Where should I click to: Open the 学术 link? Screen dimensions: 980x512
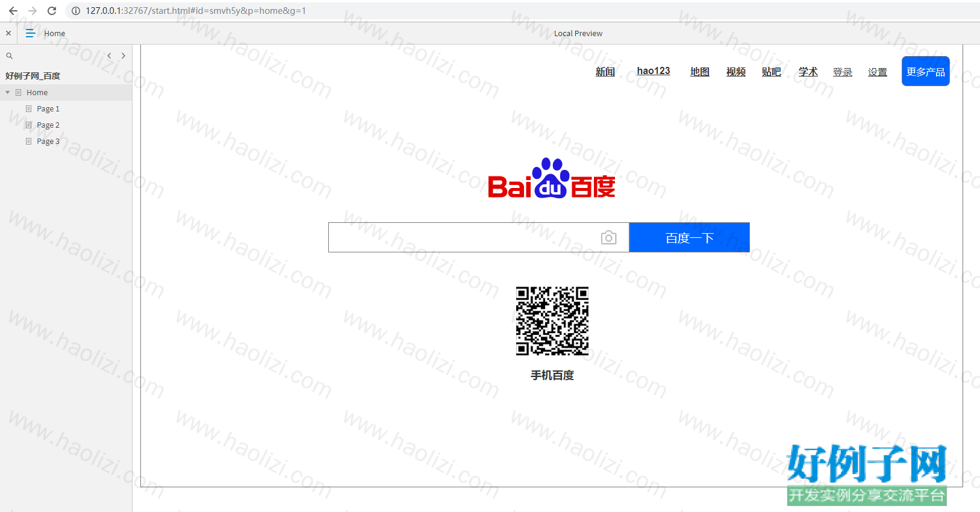[x=808, y=72]
